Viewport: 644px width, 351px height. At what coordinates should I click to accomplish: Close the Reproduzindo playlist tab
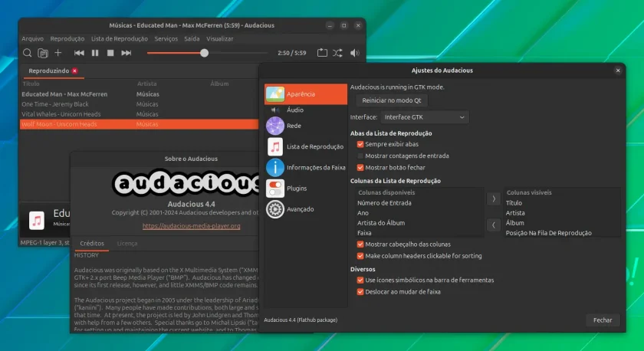coord(75,71)
